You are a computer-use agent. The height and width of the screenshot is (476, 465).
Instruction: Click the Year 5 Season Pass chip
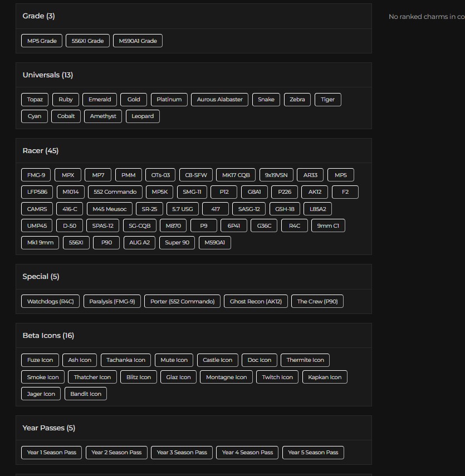click(x=313, y=453)
